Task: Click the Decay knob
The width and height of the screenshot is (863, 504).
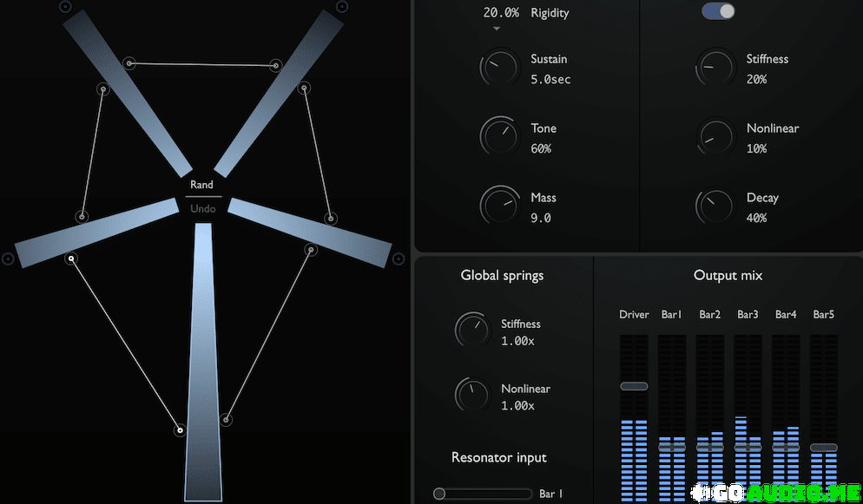Action: pyautogui.click(x=715, y=206)
